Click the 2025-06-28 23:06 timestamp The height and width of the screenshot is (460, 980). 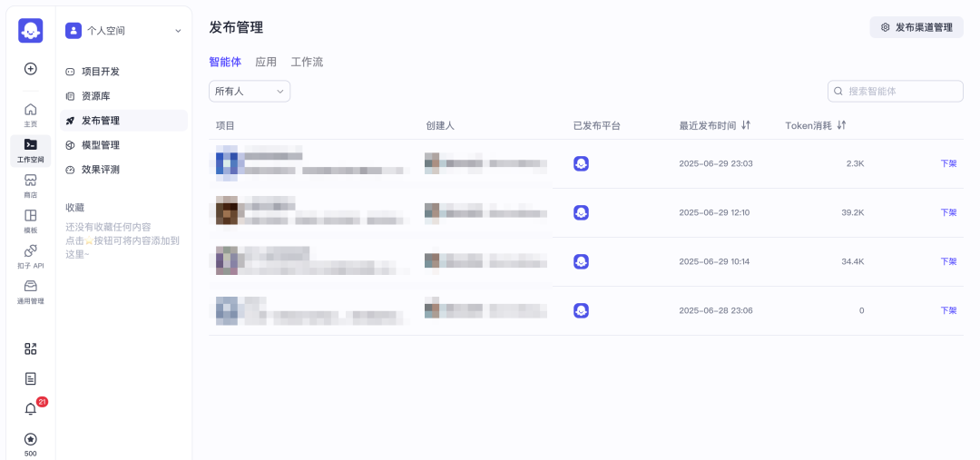click(x=716, y=310)
